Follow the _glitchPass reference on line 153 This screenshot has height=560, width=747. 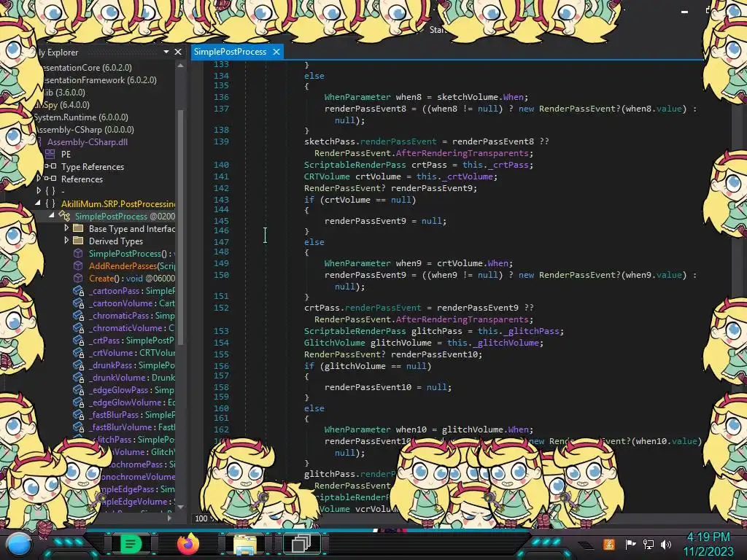533,331
